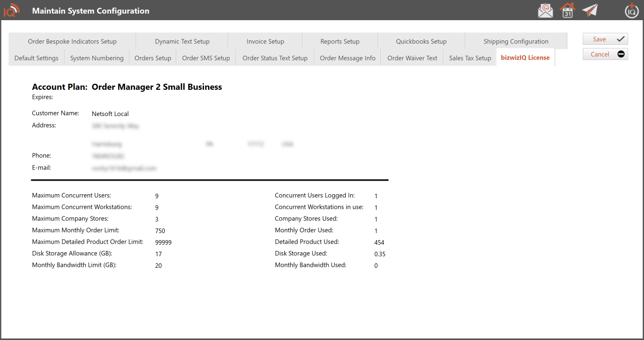The height and width of the screenshot is (340, 644).
Task: Select the System Numbering tab
Action: (97, 58)
